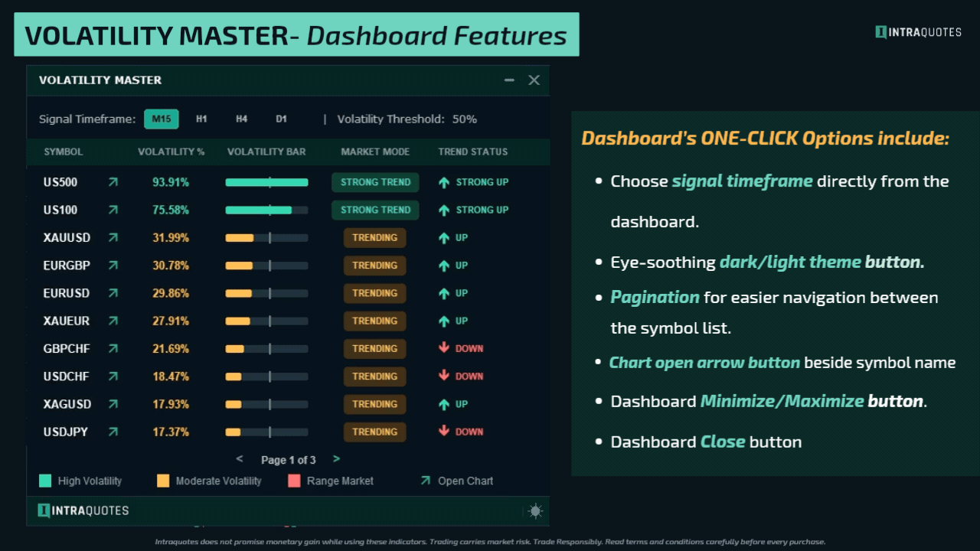Click the SYMBOL column header
The width and height of the screenshot is (980, 551).
click(64, 152)
